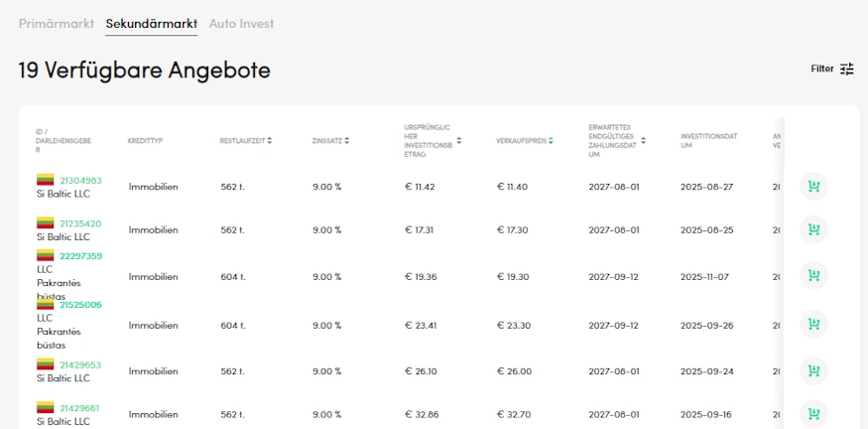Select the Sekundärmarkt tab
The image size is (868, 429).
(x=152, y=24)
